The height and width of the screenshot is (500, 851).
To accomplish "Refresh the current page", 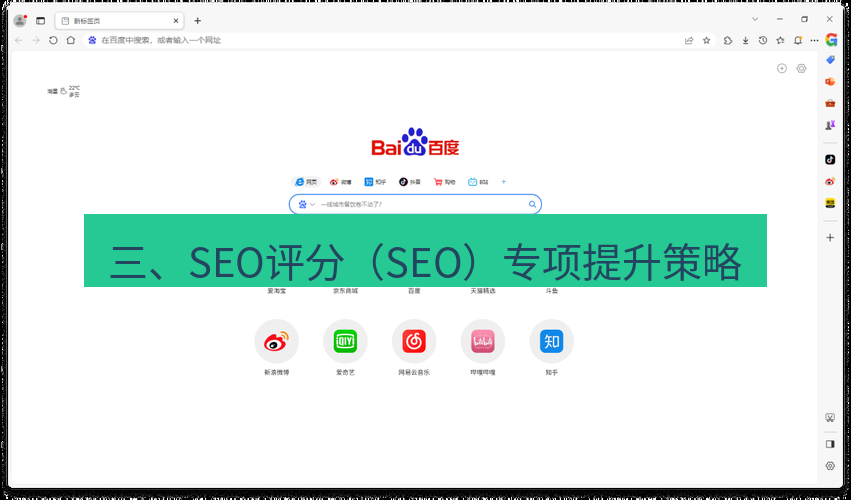I will coord(53,40).
